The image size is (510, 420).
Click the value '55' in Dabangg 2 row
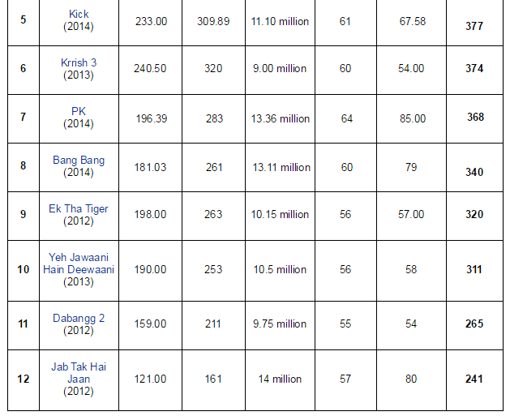345,324
